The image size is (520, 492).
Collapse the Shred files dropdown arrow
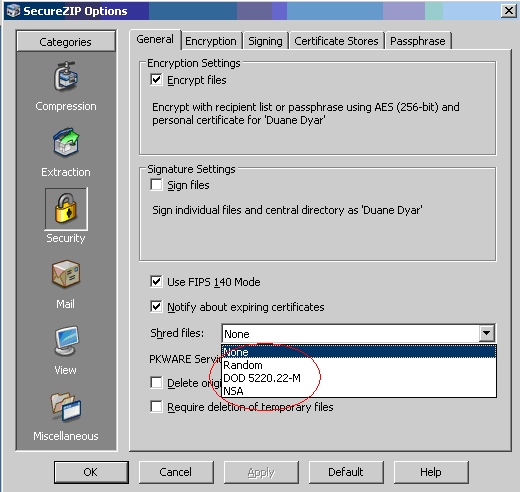(486, 333)
